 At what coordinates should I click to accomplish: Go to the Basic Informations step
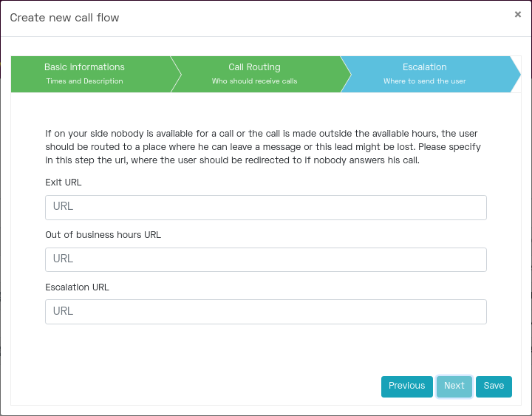[x=91, y=74]
